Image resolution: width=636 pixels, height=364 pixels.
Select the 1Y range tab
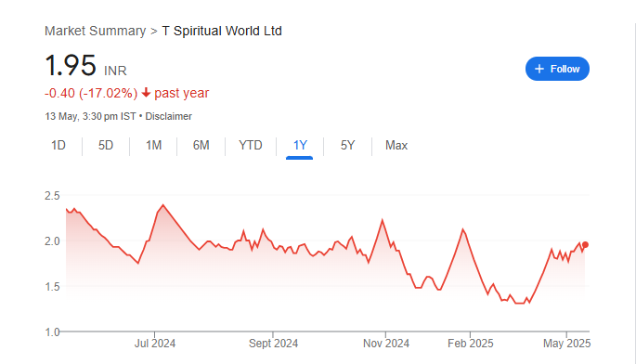(300, 145)
